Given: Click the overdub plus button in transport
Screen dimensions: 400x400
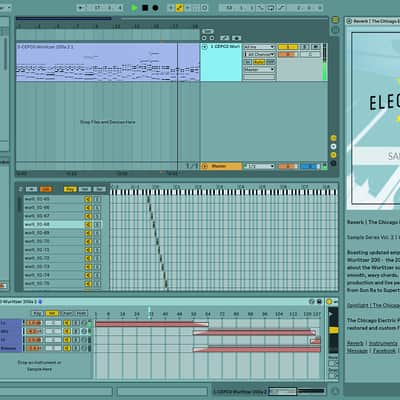Looking at the screenshot, I should pos(171,8).
